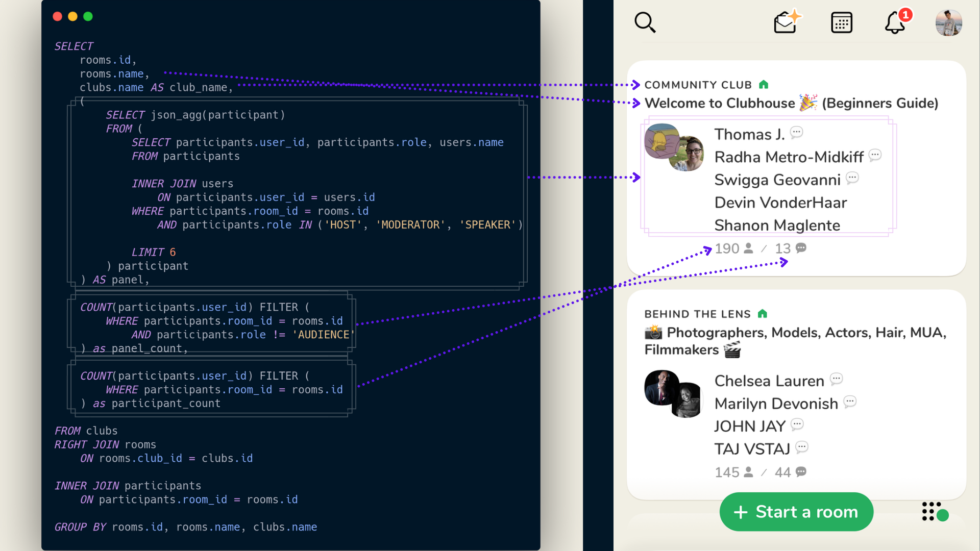The image size is (980, 551).
Task: Click green house icon beside COMMUNITY CLUB
Action: [764, 84]
